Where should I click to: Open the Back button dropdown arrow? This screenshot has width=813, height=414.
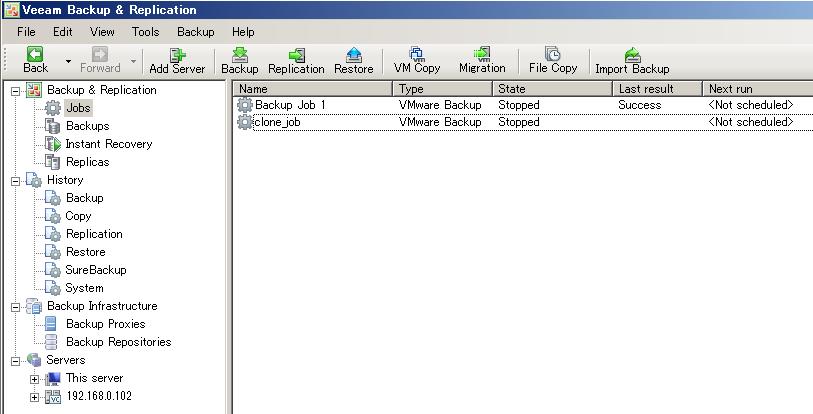[x=68, y=61]
